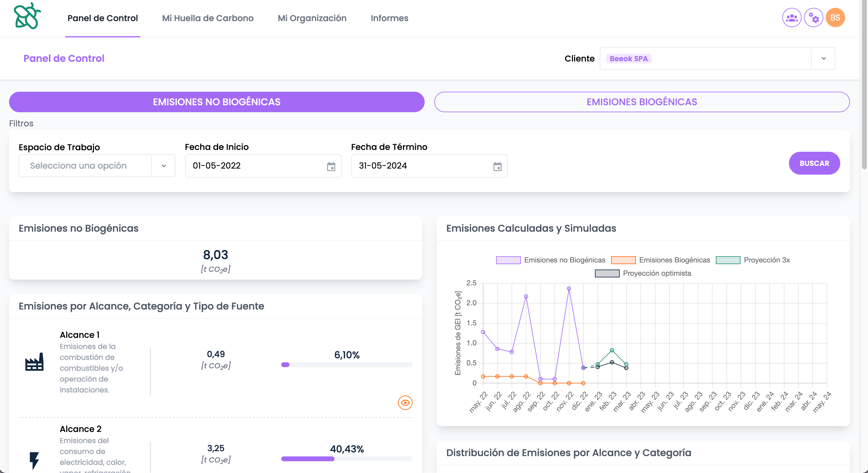The width and height of the screenshot is (868, 473).
Task: Click the purple 'Panel de Control' page heading
Action: pos(64,58)
